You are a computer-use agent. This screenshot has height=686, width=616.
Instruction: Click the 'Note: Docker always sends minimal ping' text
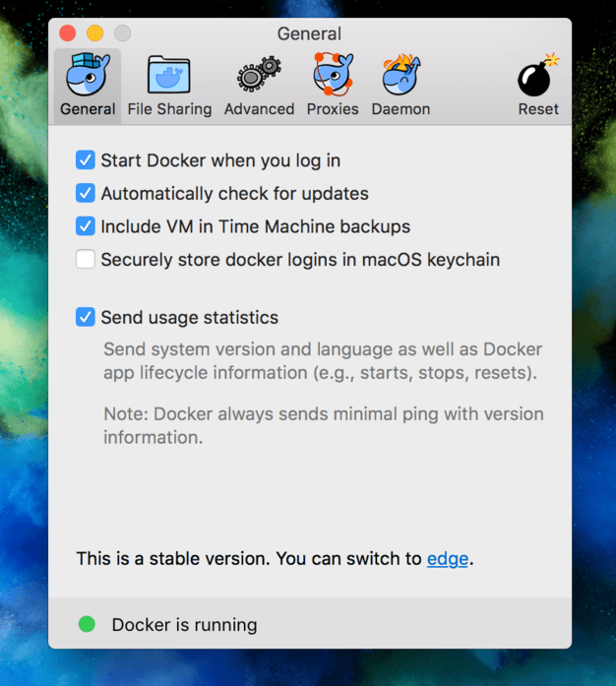[x=324, y=425]
